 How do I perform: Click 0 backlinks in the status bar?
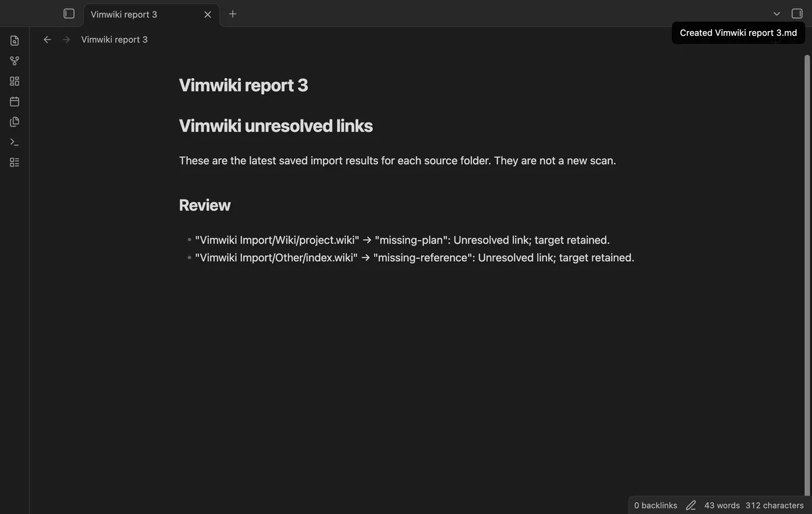[656, 505]
